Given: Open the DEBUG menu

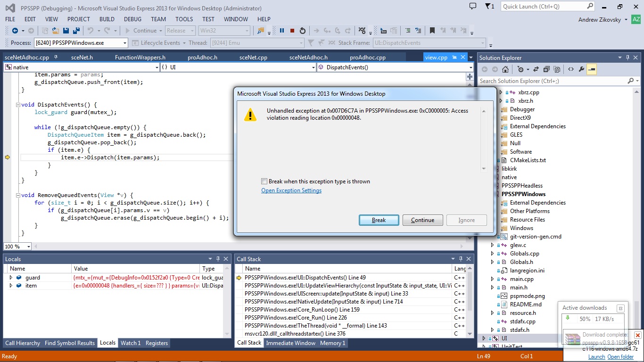Looking at the screenshot, I should click(x=132, y=19).
